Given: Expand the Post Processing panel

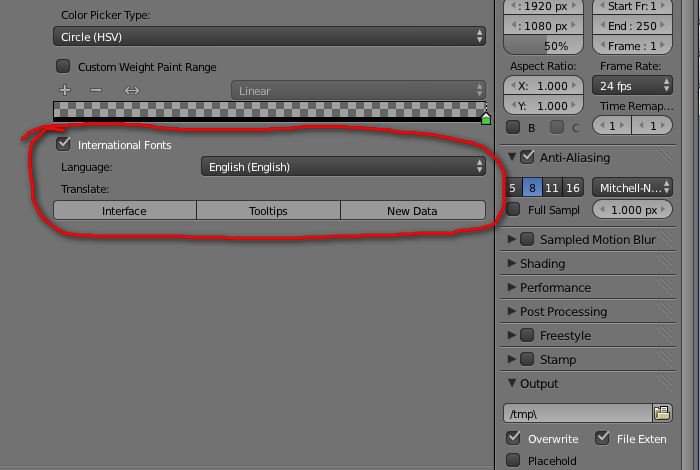Looking at the screenshot, I should click(x=563, y=311).
